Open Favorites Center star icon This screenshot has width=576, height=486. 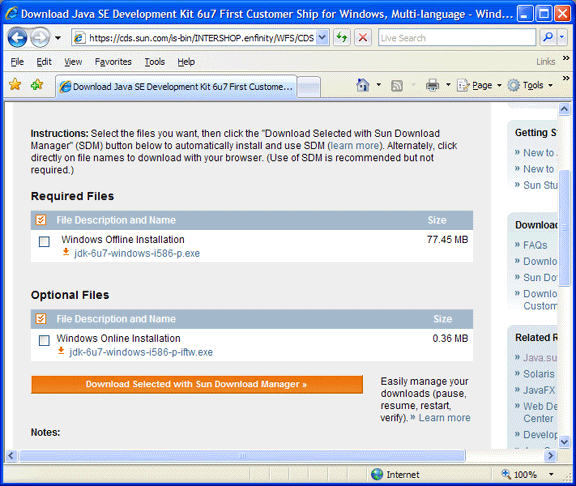tap(15, 85)
